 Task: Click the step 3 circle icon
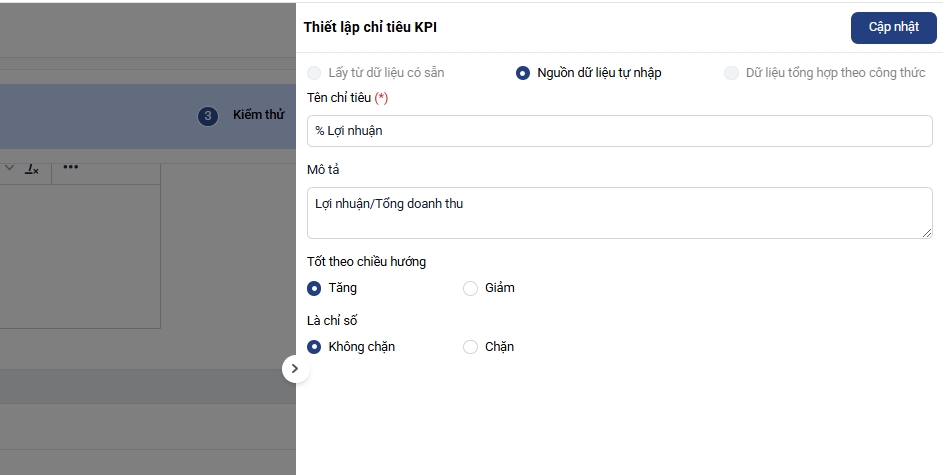click(x=208, y=116)
